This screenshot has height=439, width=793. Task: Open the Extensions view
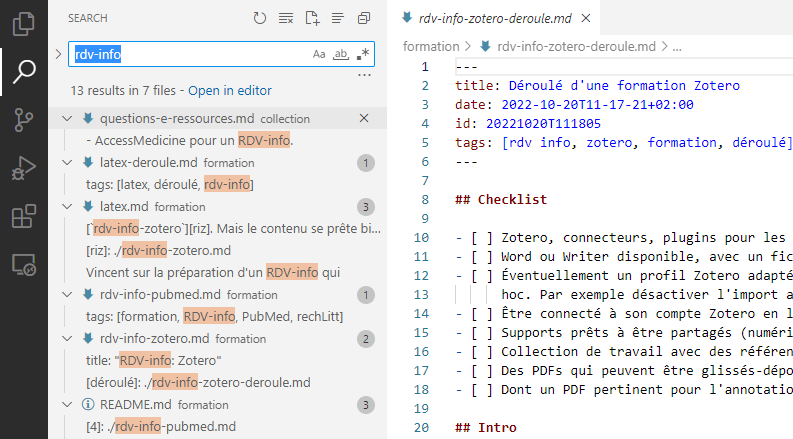pyautogui.click(x=24, y=216)
